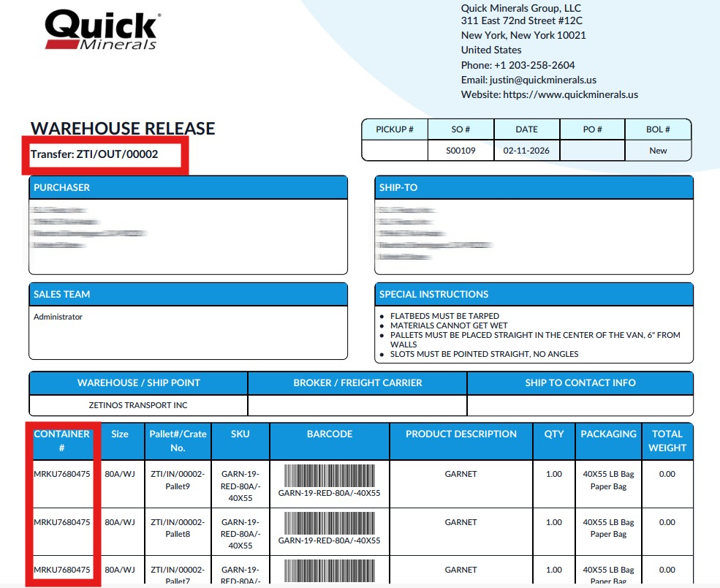Select the 80A/WJ size cell
The image size is (720, 588).
[120, 474]
